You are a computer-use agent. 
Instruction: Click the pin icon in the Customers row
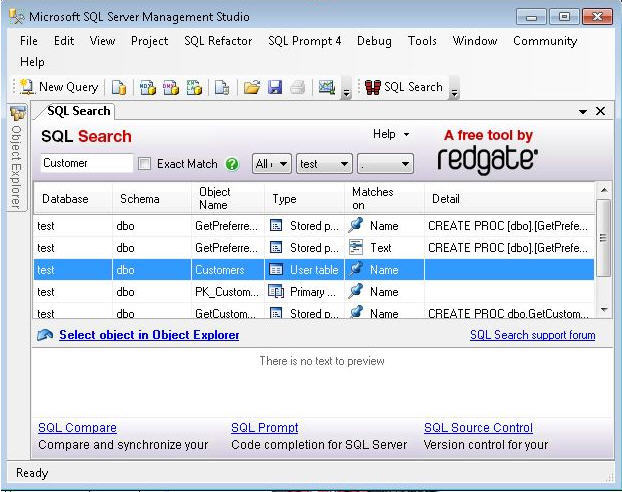[x=356, y=269]
